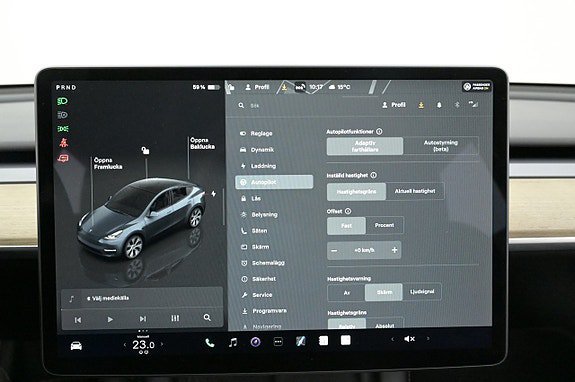The image size is (575, 382).
Task: Open the cellular signal icon
Action: pyautogui.click(x=473, y=105)
